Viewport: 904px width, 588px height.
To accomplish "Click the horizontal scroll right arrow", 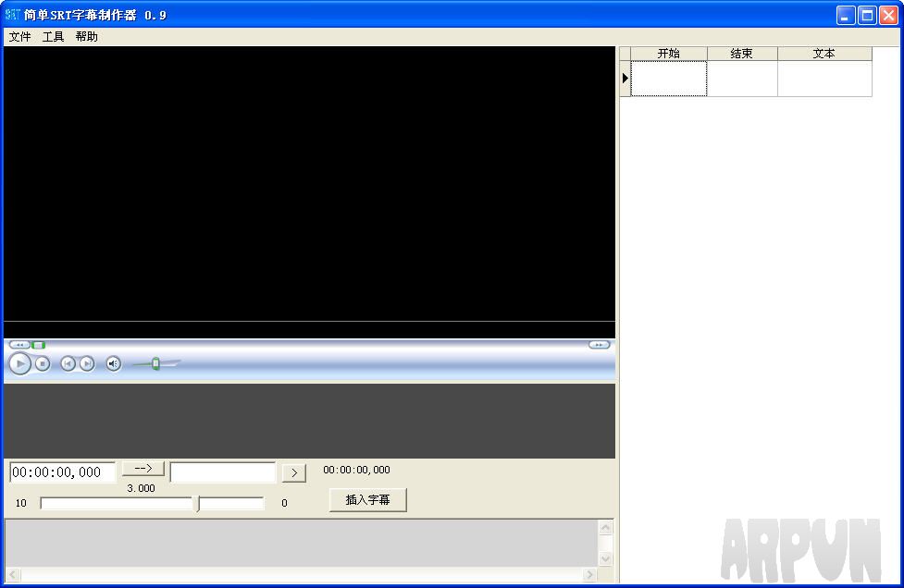I will [589, 574].
